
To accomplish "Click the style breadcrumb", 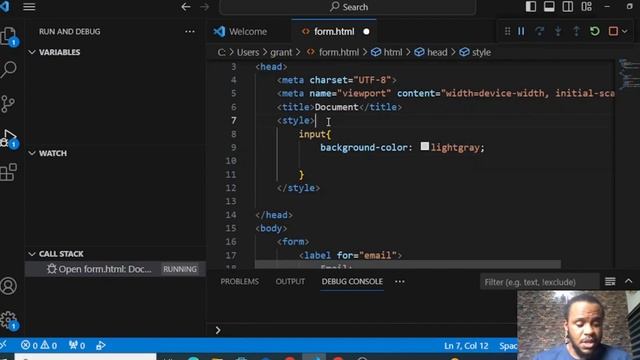I will click(x=475, y=52).
